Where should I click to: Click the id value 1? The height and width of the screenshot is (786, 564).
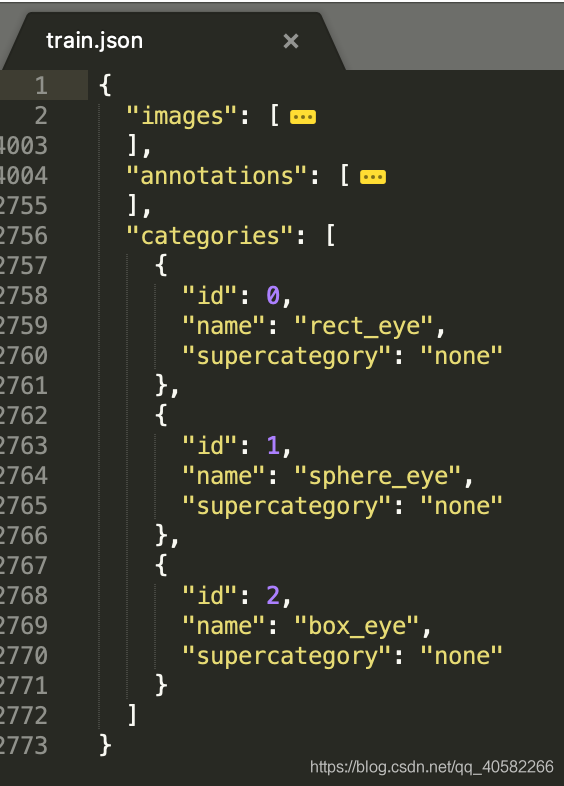click(273, 446)
